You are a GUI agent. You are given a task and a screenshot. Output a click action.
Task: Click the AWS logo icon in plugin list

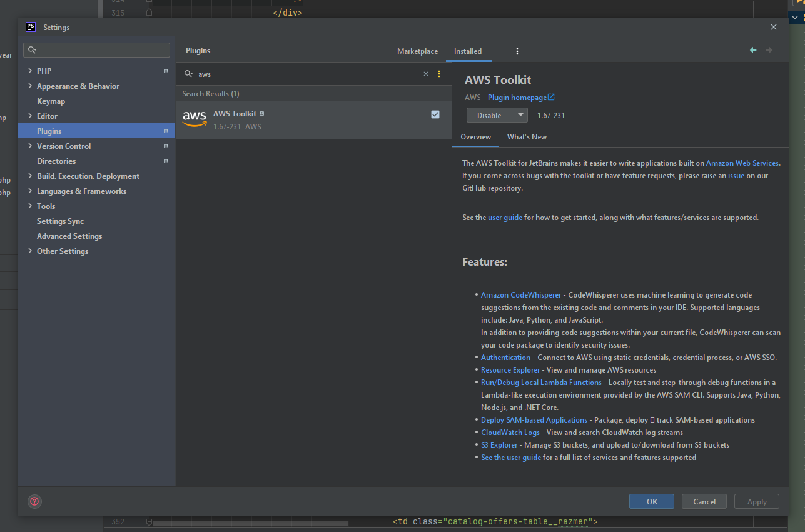tap(195, 119)
